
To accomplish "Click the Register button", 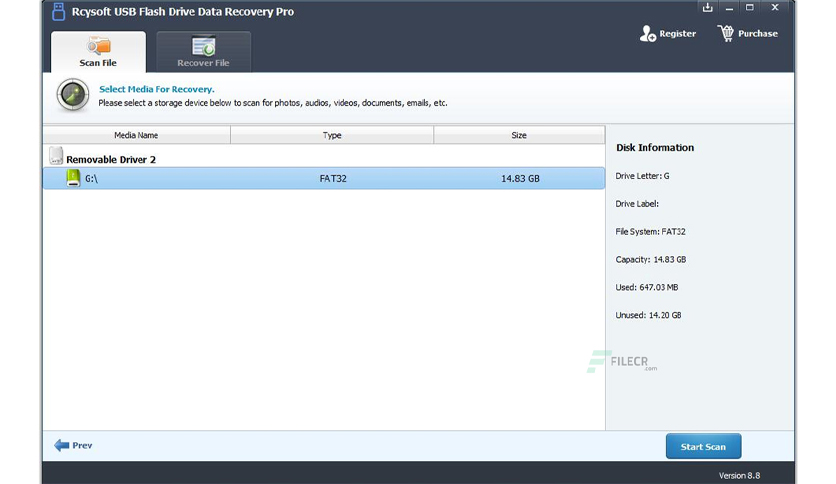I will [x=668, y=34].
